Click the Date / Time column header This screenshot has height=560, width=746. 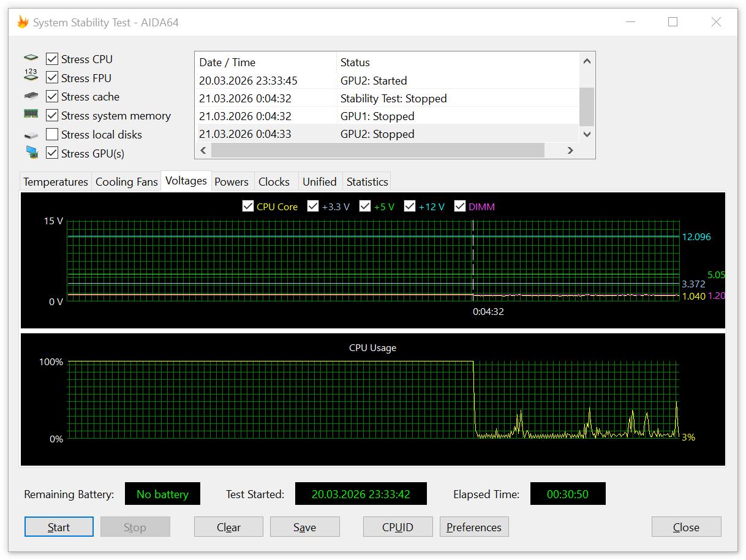(266, 62)
